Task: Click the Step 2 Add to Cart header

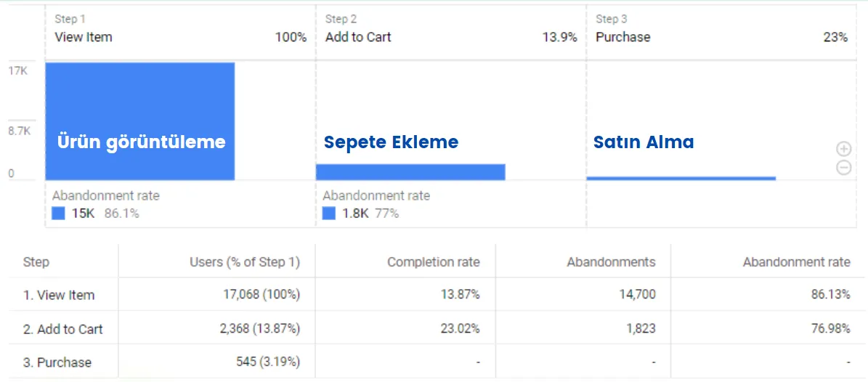Action: tap(358, 37)
